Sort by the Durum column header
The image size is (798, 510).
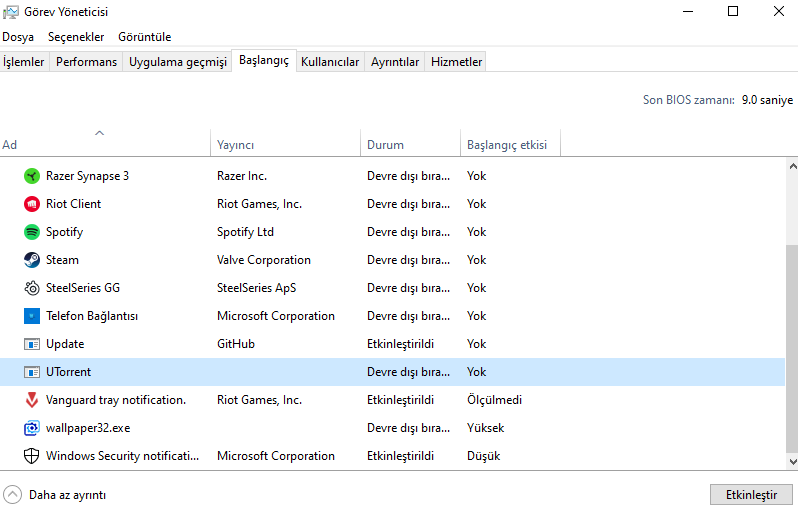click(386, 145)
